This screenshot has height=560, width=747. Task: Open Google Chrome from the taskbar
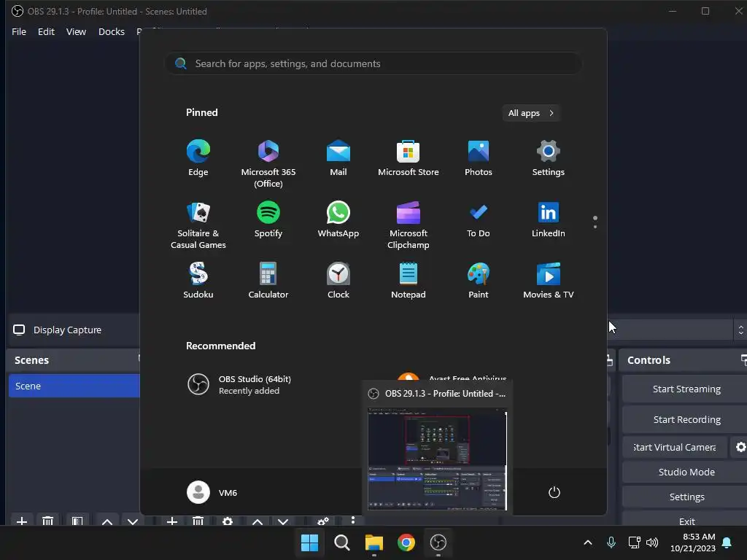click(406, 542)
